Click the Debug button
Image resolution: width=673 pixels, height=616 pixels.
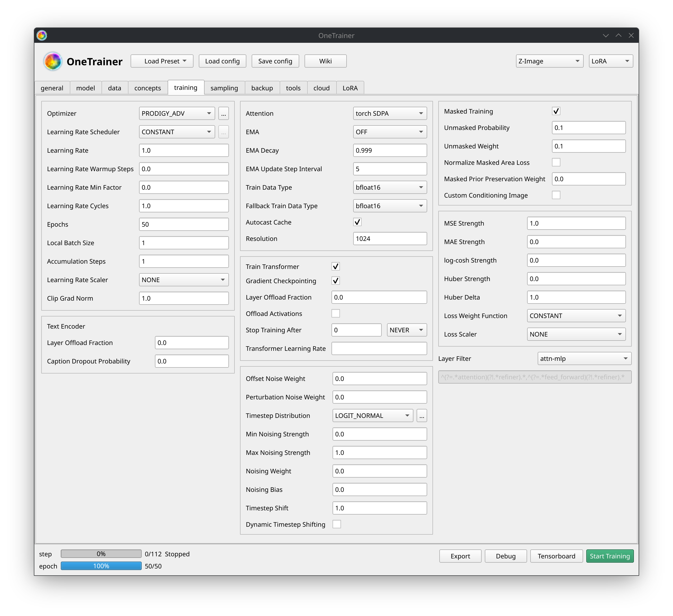coord(505,556)
